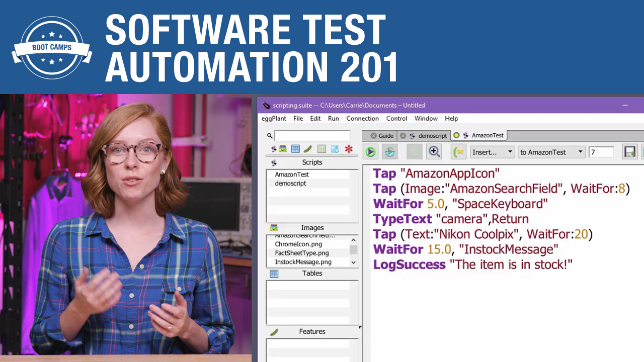
Task: Click the red asterisk filter icon
Action: [349, 149]
